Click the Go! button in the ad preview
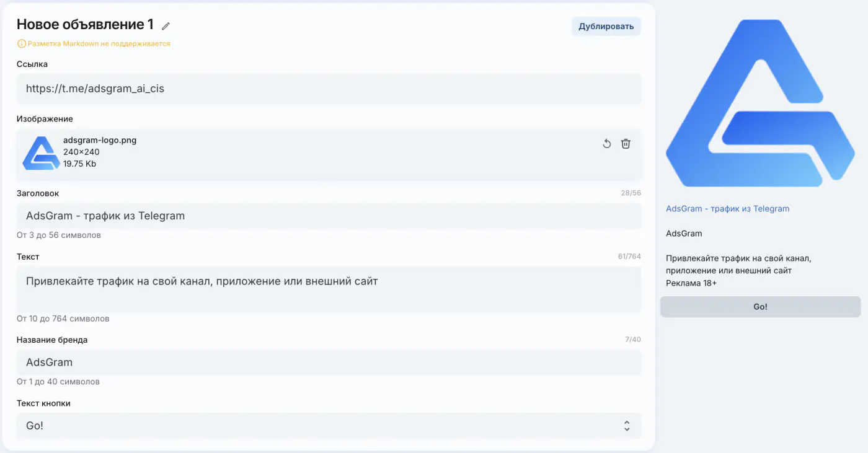868x453 pixels. 760,307
